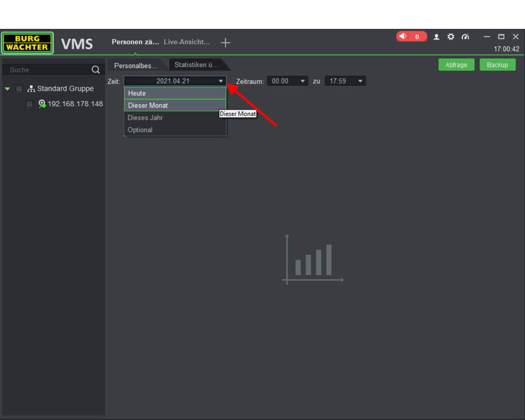525x420 pixels.
Task: Select Dieser Monat from the list
Action: 174,106
